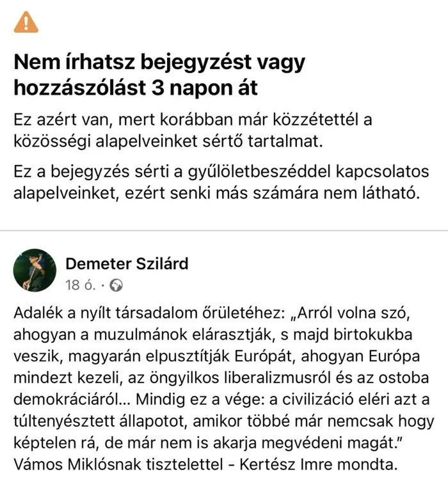The image size is (448, 481).
Task: Click the globe public-visibility icon
Action: (x=116, y=285)
